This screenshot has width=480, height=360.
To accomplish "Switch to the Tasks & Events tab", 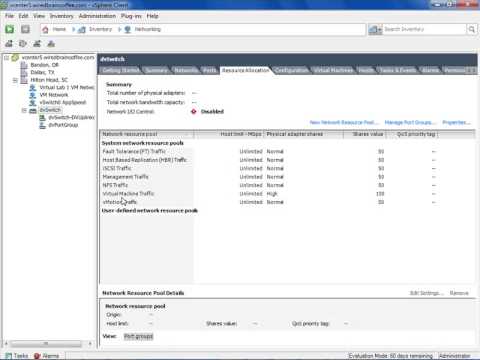I will tap(398, 70).
